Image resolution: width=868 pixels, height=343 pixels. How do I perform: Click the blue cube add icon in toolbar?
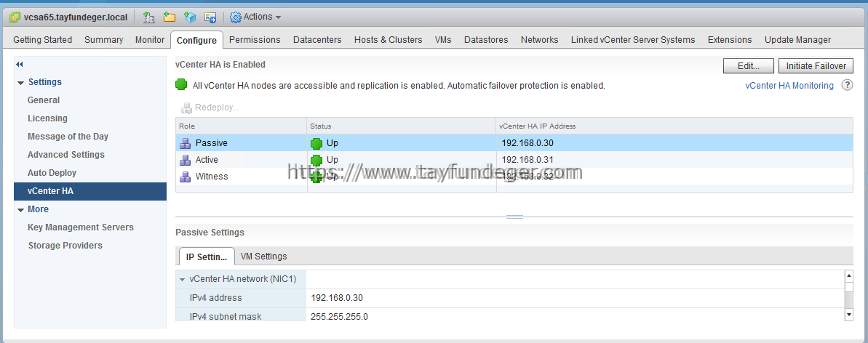coord(190,17)
